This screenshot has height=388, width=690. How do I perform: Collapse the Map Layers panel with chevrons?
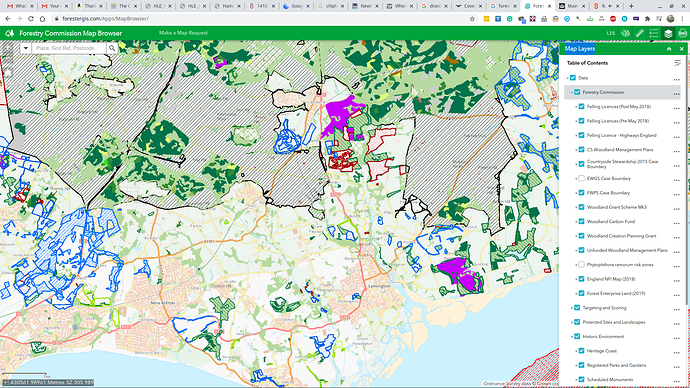pyautogui.click(x=669, y=49)
